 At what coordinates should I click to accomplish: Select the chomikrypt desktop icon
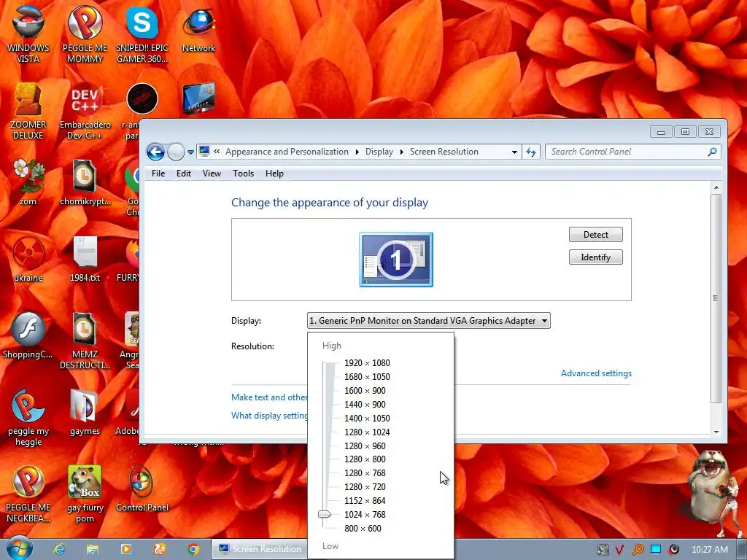[85, 182]
